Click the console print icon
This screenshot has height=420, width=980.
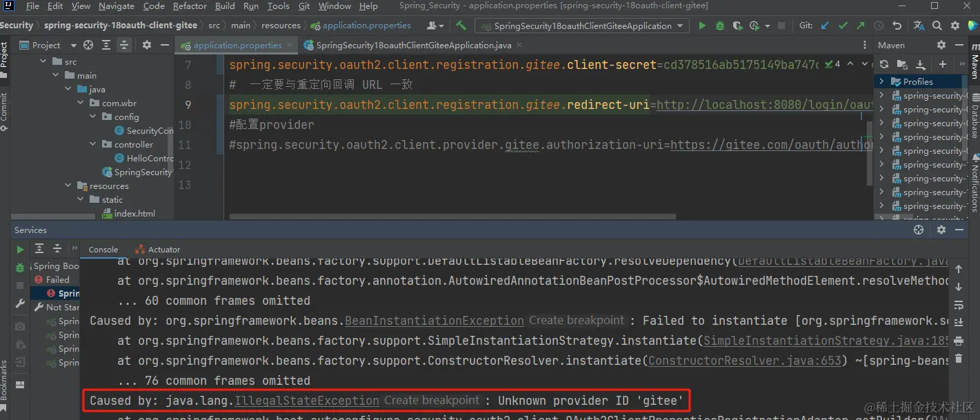coord(958,341)
